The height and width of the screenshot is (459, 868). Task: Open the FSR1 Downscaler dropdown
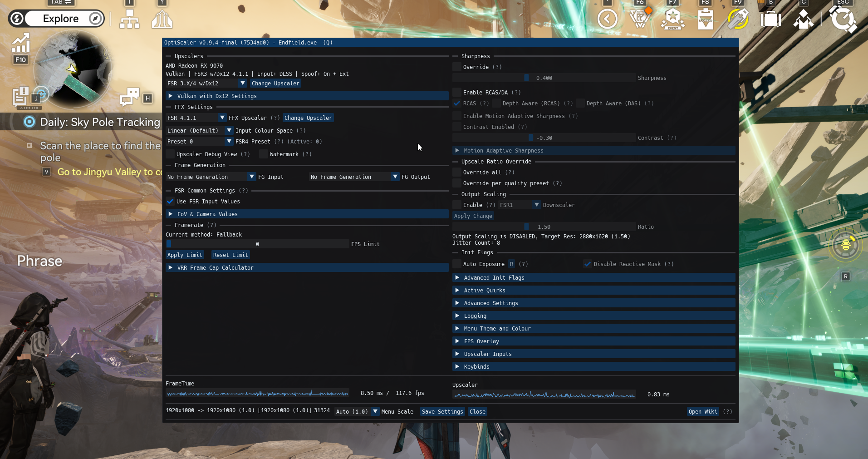tap(520, 205)
